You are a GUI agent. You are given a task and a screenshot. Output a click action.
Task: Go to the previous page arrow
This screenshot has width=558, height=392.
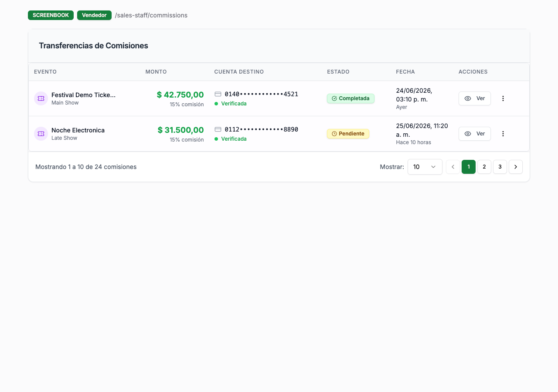pos(453,167)
